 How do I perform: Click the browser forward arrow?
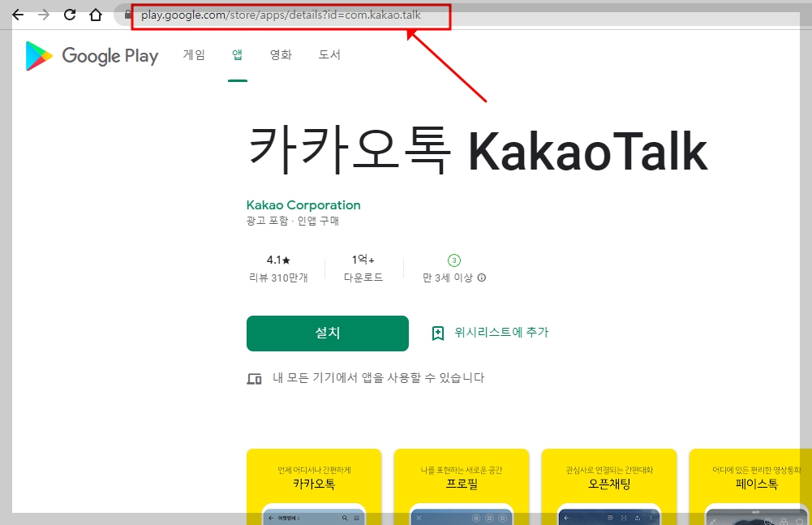[x=44, y=15]
